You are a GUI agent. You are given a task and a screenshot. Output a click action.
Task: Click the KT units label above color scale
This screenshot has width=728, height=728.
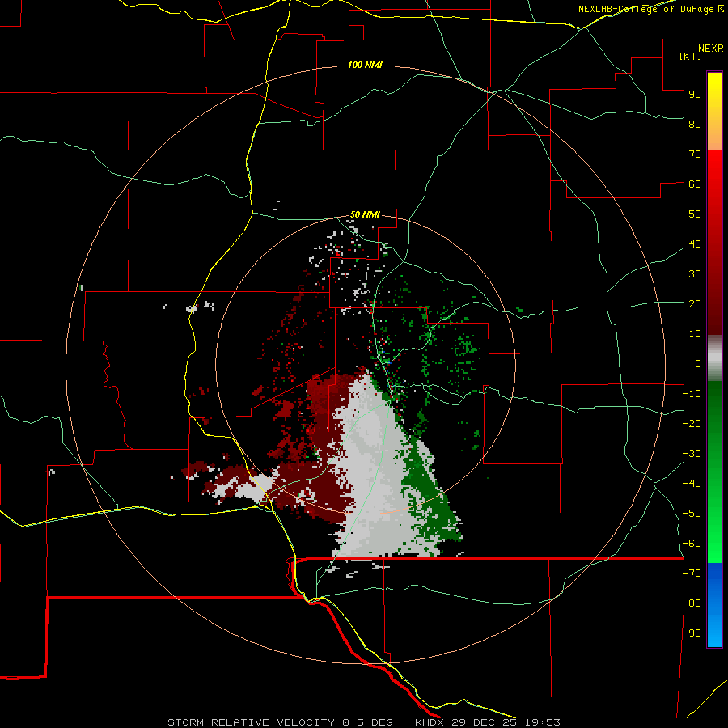[691, 56]
